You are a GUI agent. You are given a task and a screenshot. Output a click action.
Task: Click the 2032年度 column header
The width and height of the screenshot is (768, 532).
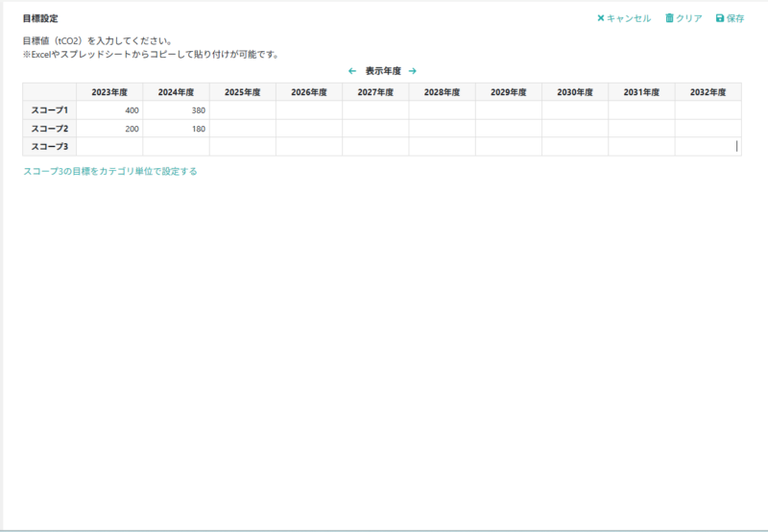[708, 92]
